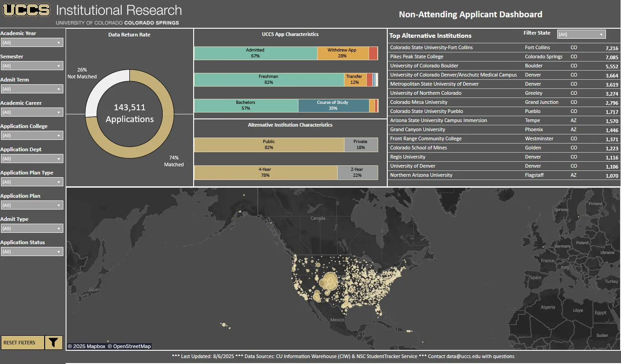
Task: Click the Non-Attending Applicant Dashboard title
Action: pos(471,15)
